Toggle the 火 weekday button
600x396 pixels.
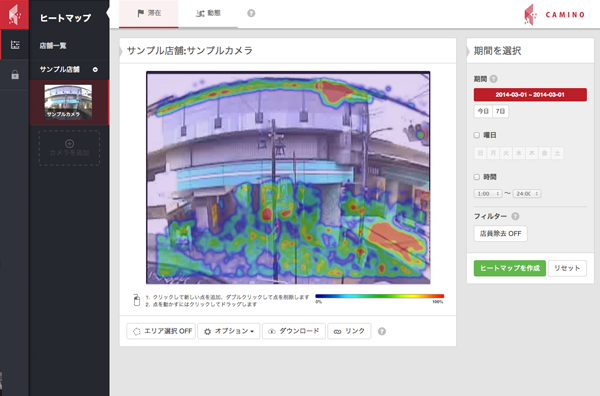[506, 153]
